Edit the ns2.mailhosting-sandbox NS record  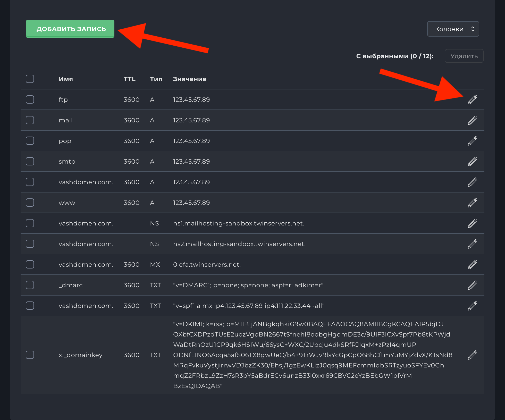pyautogui.click(x=473, y=244)
